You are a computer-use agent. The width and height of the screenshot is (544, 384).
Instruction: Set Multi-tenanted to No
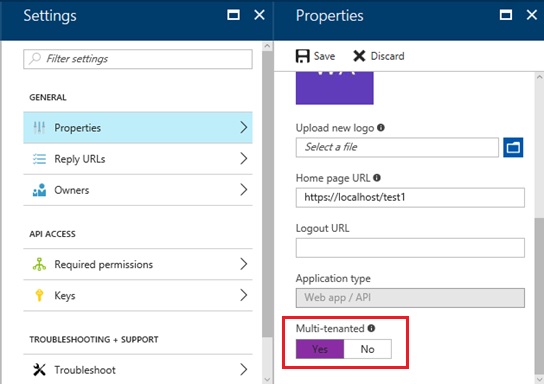(367, 349)
